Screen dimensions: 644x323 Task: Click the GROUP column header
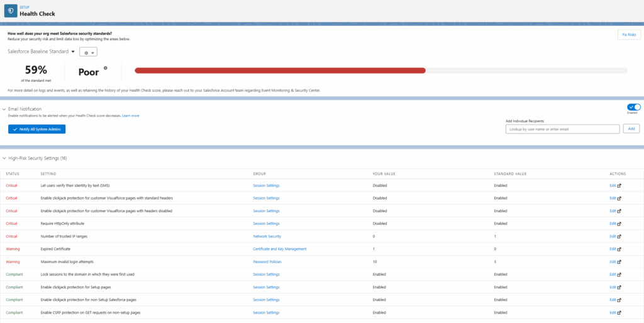click(x=260, y=174)
